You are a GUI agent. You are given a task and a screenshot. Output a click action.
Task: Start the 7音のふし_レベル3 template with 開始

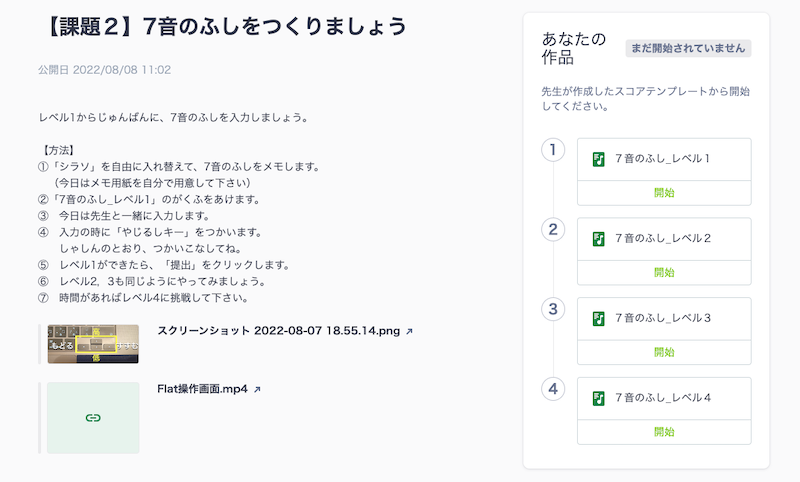pyautogui.click(x=664, y=351)
